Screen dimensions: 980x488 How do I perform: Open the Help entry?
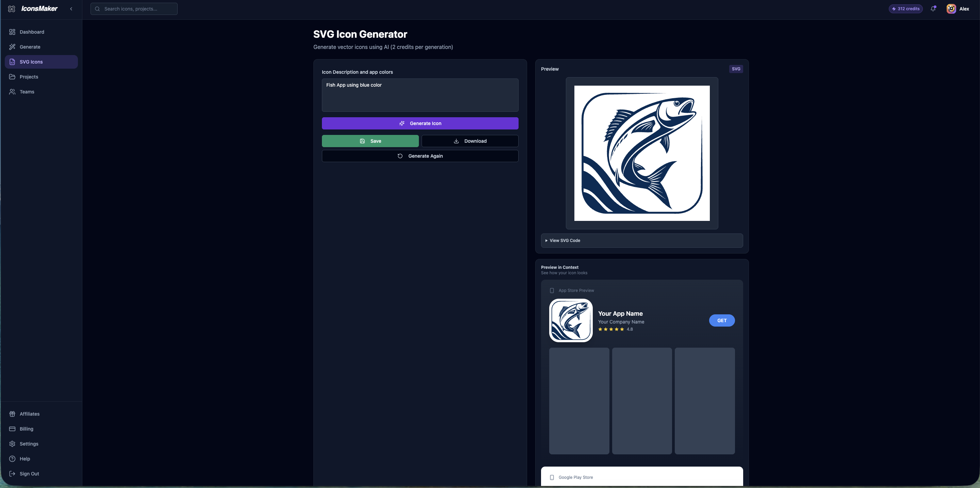(x=24, y=458)
